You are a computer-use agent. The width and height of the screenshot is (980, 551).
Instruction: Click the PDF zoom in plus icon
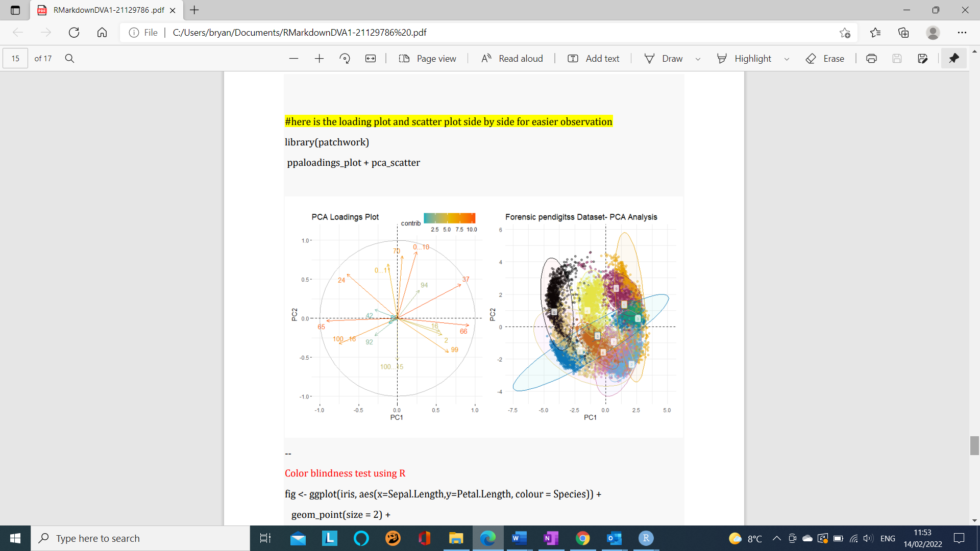click(x=319, y=59)
